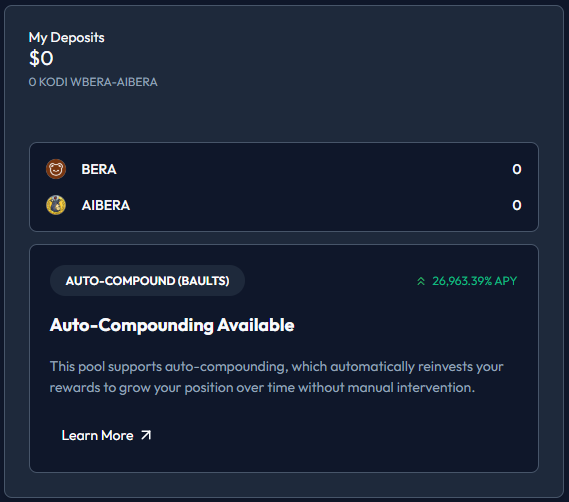Click the word APY in green
This screenshot has width=569, height=502.
505,281
